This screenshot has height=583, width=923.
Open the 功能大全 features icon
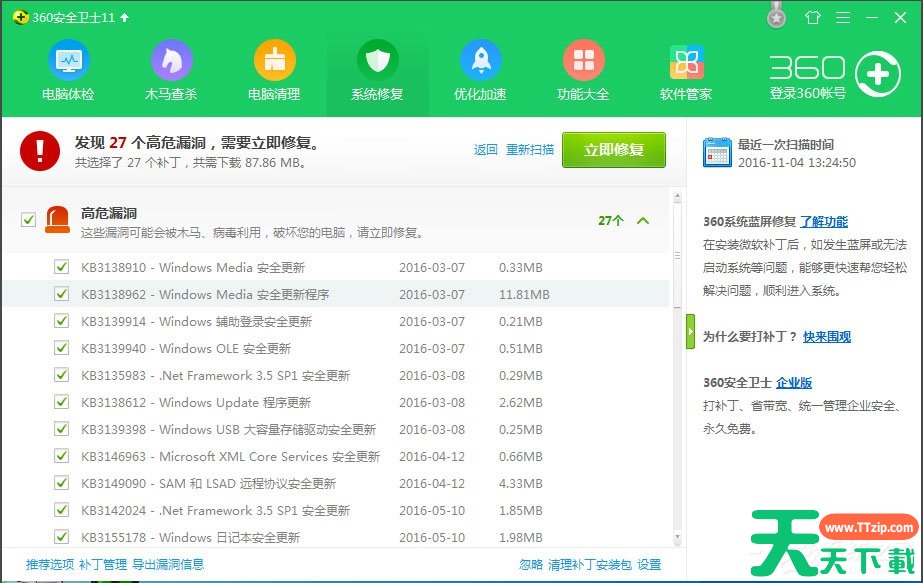[x=583, y=62]
